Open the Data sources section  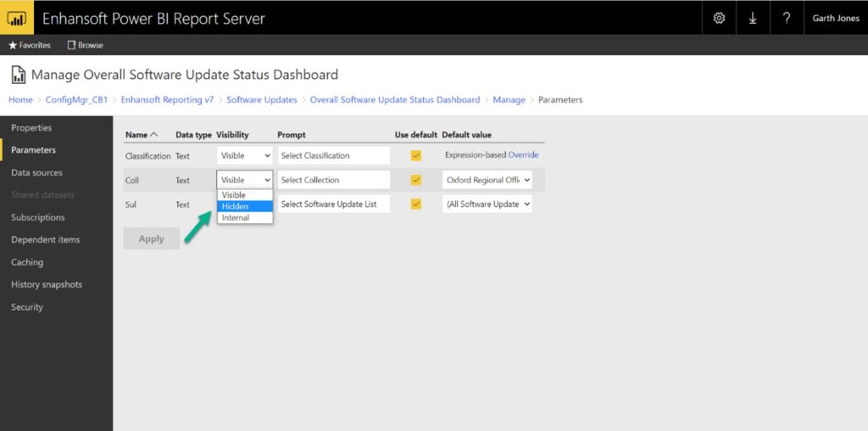point(36,172)
